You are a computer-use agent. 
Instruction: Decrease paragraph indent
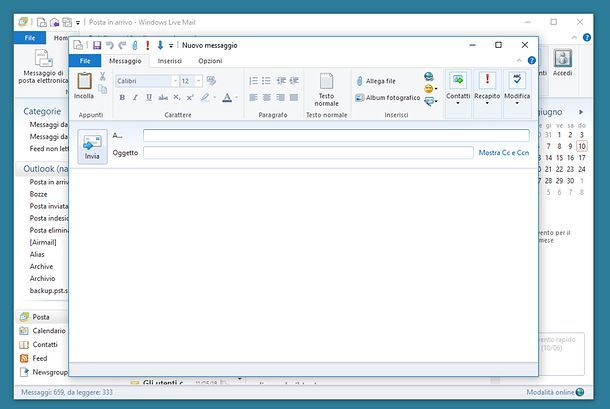pos(281,81)
